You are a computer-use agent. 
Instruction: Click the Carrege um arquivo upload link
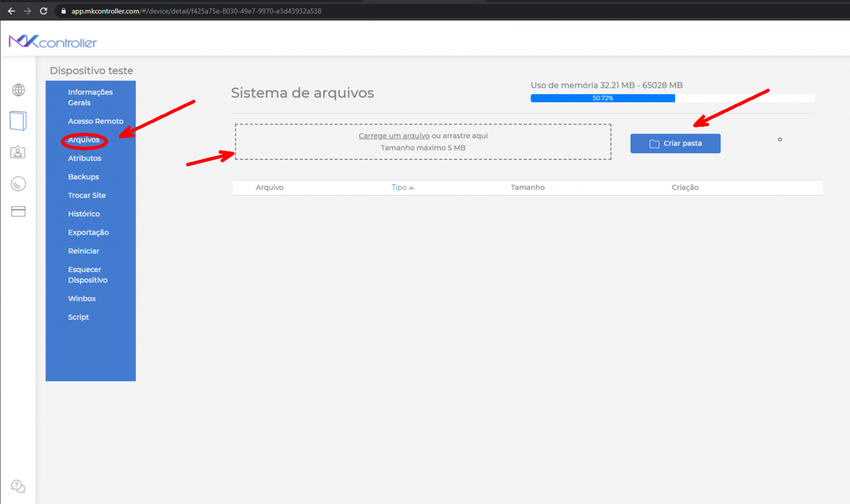[x=393, y=136]
